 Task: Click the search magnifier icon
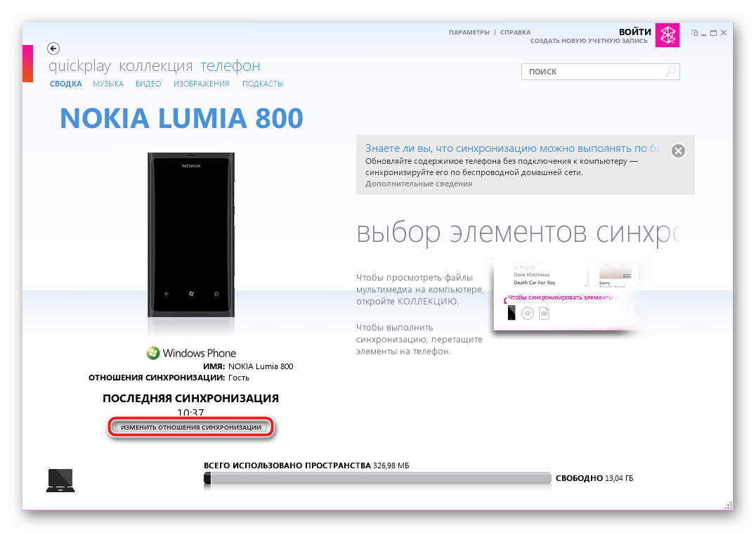[x=671, y=72]
